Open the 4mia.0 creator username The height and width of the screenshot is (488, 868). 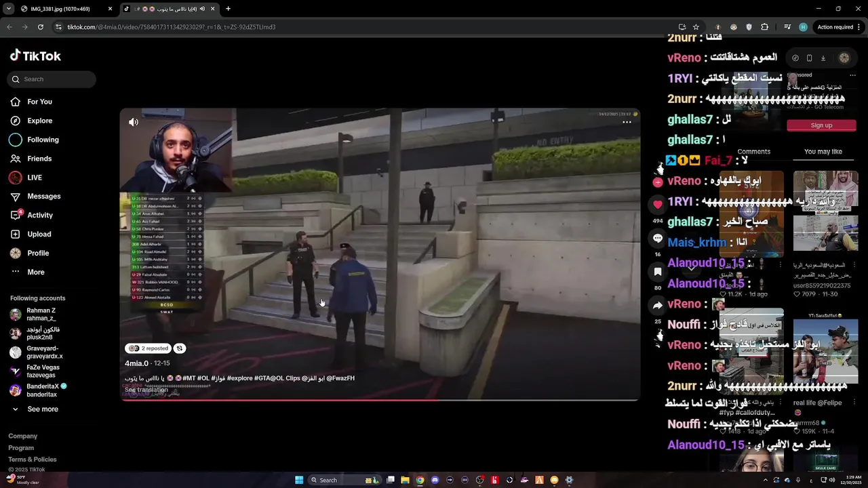(136, 363)
